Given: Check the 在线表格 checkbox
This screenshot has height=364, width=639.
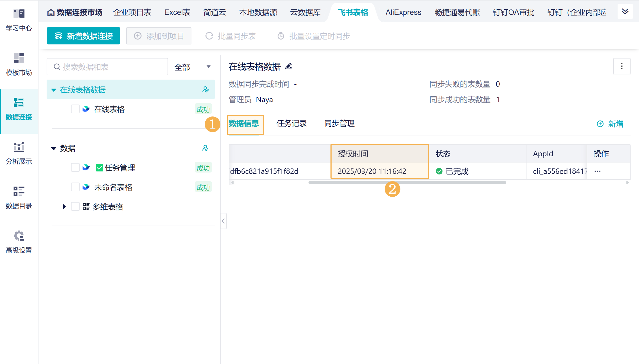Looking at the screenshot, I should pyautogui.click(x=75, y=109).
